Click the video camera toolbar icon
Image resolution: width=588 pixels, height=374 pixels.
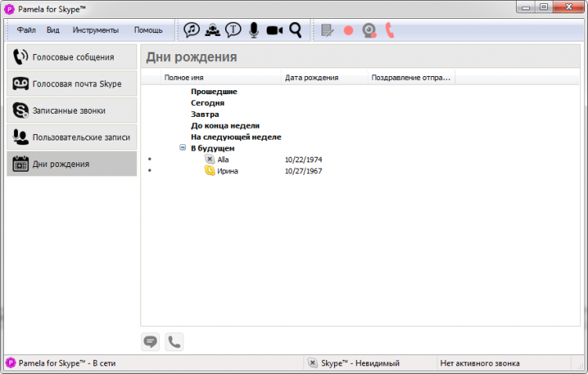[x=274, y=31]
